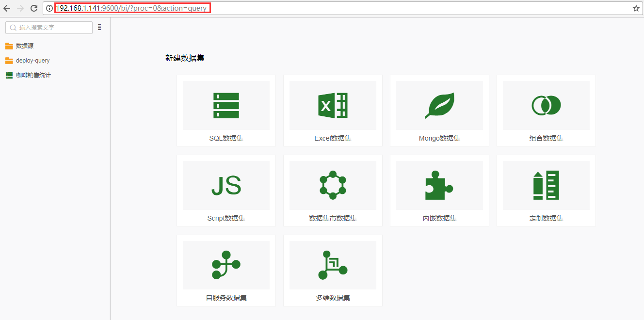
Task: Click the 组合数据集 label text
Action: pos(546,138)
